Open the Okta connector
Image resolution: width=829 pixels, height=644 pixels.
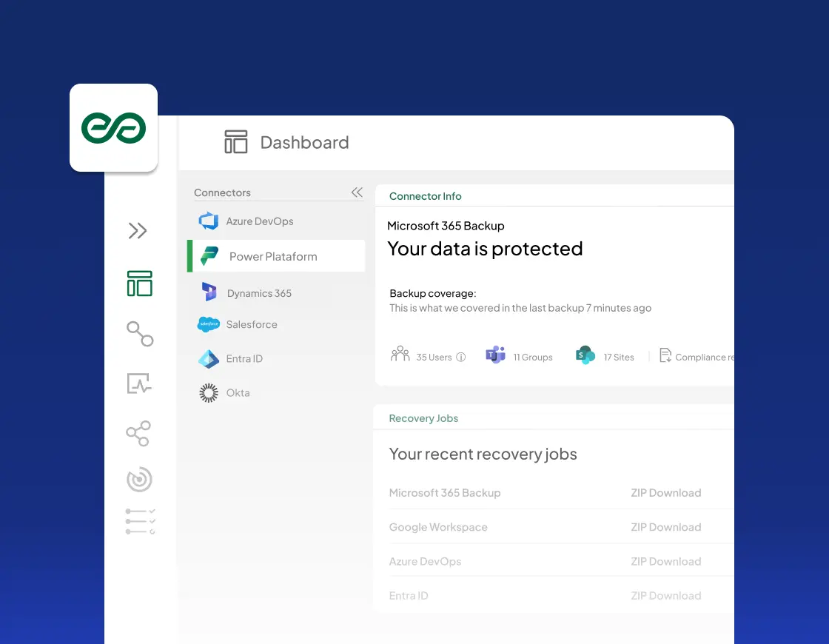(238, 392)
